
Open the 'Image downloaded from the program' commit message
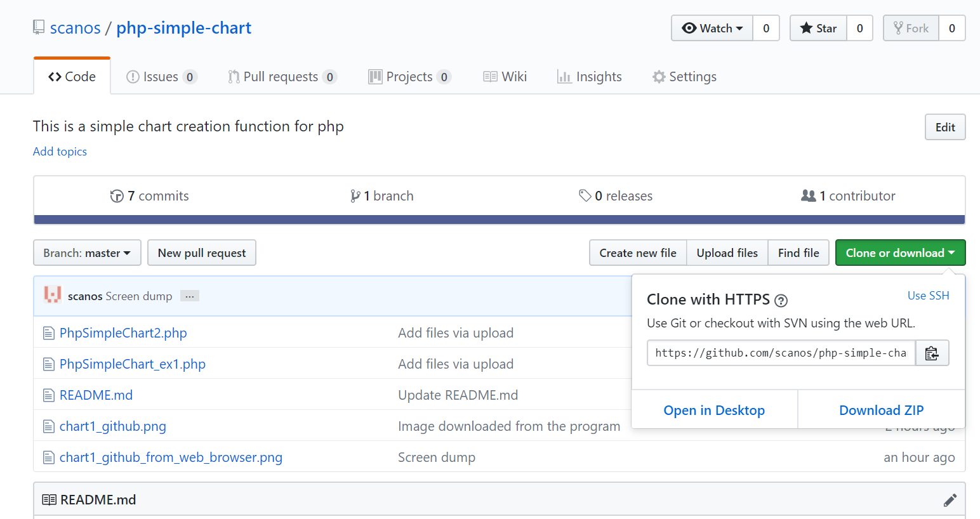[509, 426]
